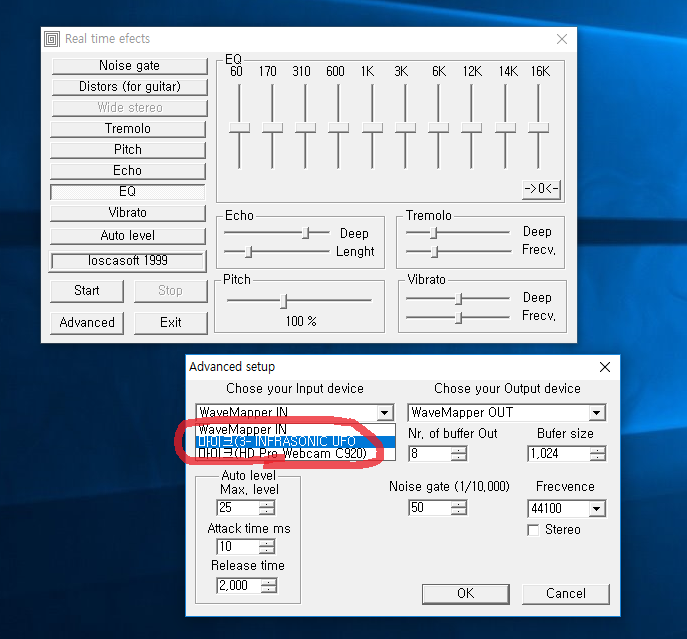Select the HD Pro Webcam C920 input

pos(296,454)
